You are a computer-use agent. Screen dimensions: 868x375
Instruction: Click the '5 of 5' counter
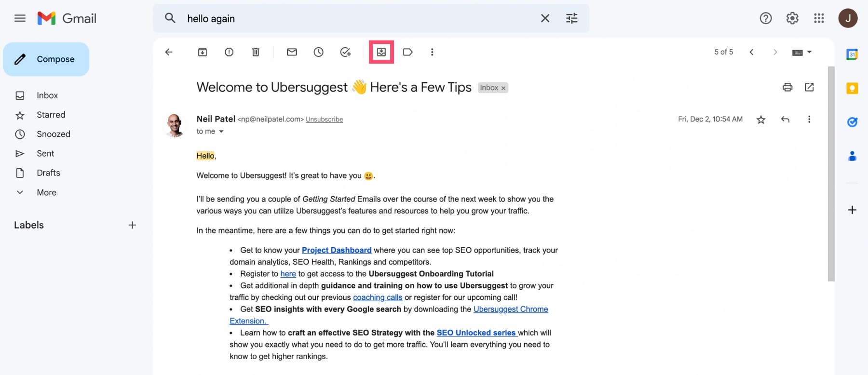723,52
